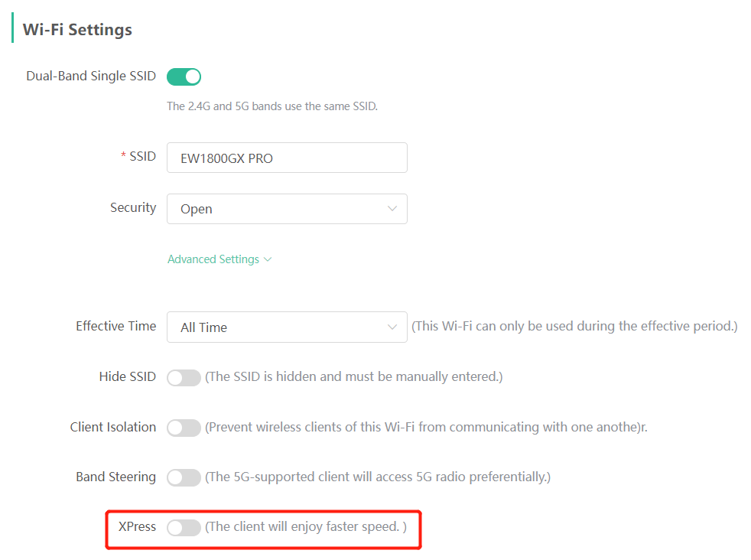Image resolution: width=751 pixels, height=560 pixels.
Task: Expand the Advanced Settings link
Action: [x=213, y=259]
